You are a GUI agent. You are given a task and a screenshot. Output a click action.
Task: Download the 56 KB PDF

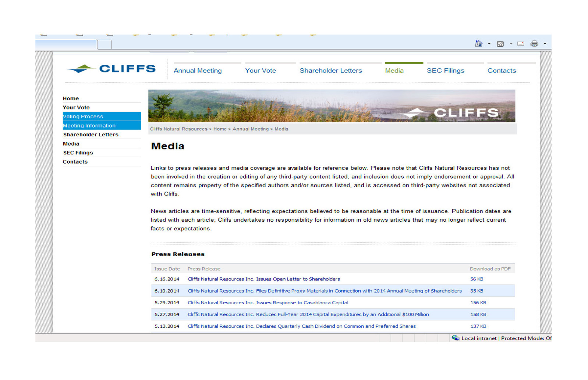[477, 279]
